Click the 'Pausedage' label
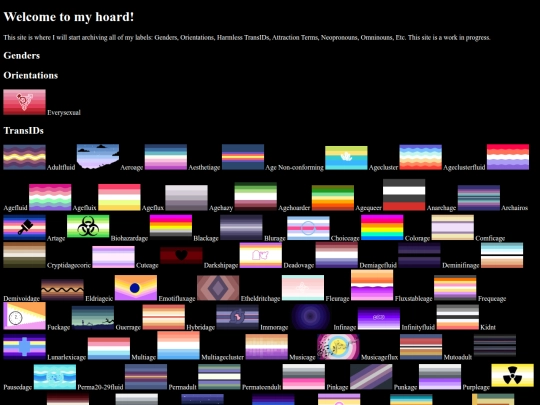540x405 pixels. tap(18, 387)
